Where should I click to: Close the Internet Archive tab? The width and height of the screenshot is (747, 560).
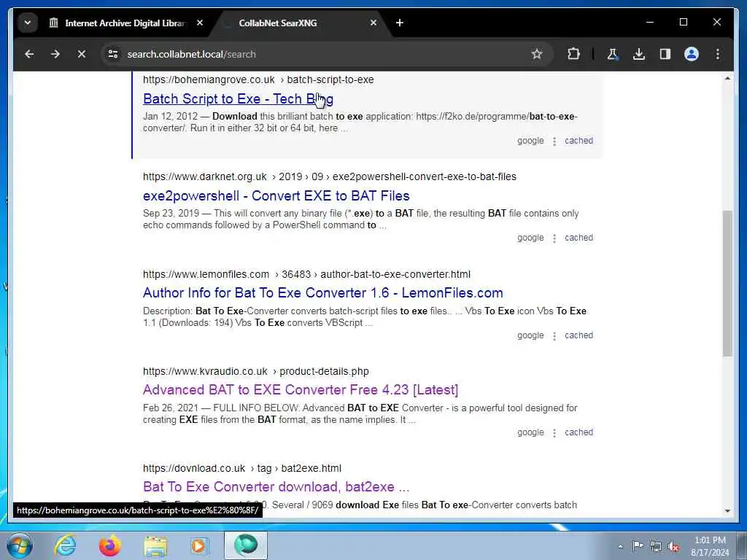200,23
